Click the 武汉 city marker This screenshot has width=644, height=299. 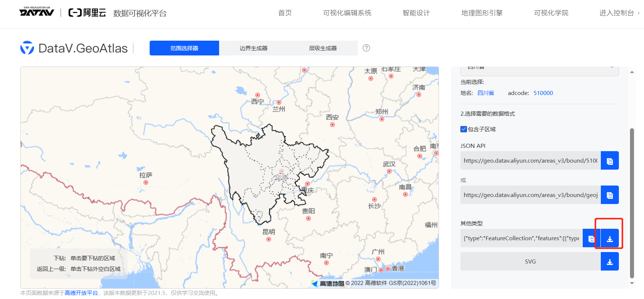click(389, 171)
